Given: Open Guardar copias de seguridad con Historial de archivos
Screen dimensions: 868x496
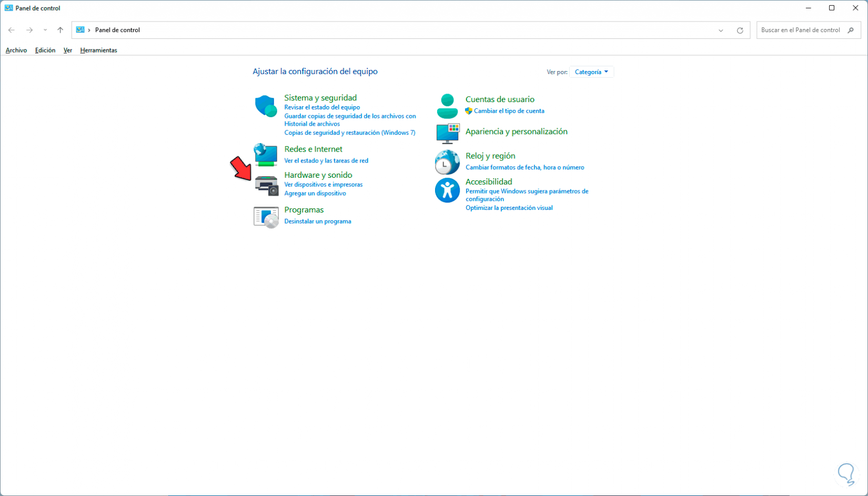Looking at the screenshot, I should point(350,120).
